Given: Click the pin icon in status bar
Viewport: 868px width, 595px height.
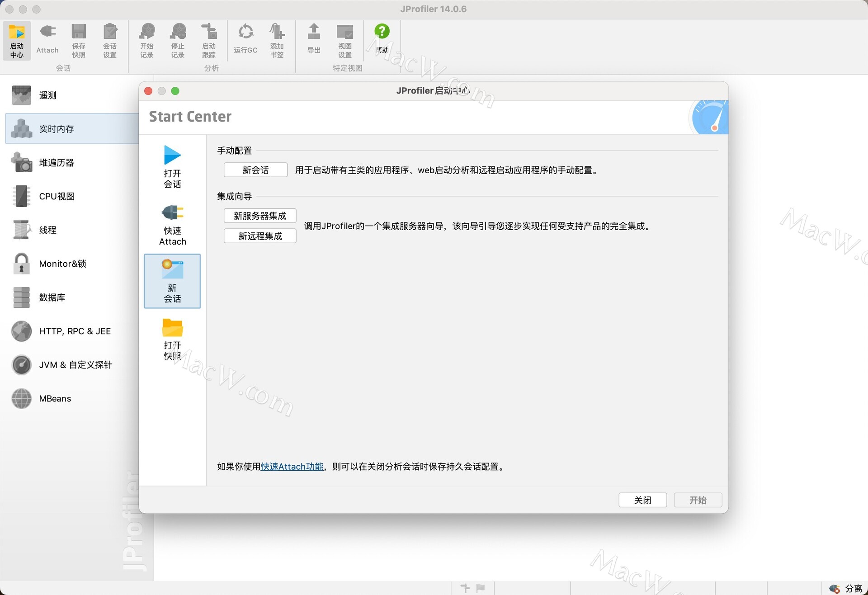Looking at the screenshot, I should pyautogui.click(x=465, y=588).
